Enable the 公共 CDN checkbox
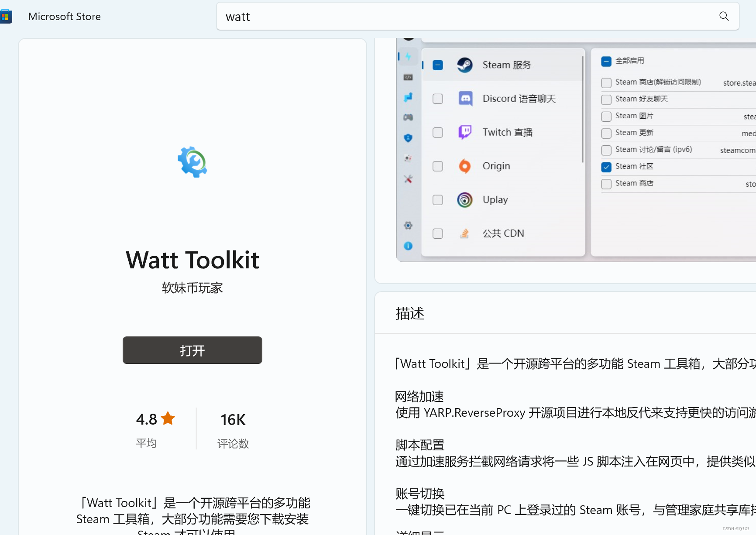This screenshot has height=535, width=756. [x=438, y=233]
